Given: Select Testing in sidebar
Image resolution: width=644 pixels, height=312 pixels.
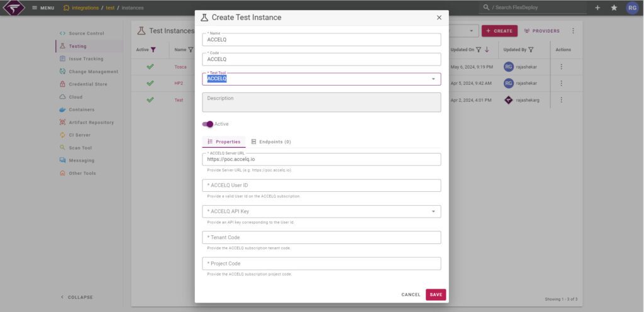Looking at the screenshot, I should pos(77,47).
